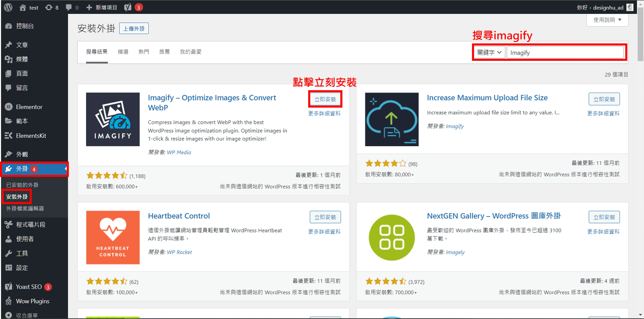This screenshot has height=319, width=644.
Task: Open 已安裝的外掛 submenu item
Action: click(x=22, y=185)
